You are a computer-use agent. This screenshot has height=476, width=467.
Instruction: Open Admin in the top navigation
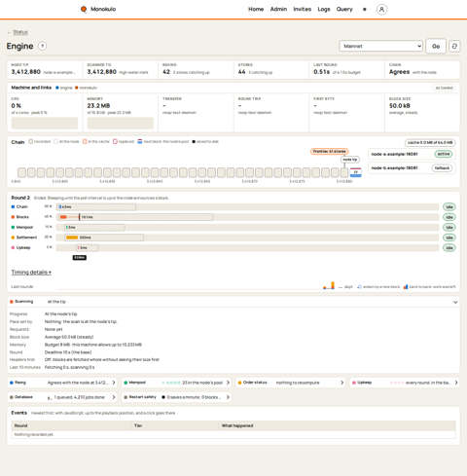pos(278,9)
